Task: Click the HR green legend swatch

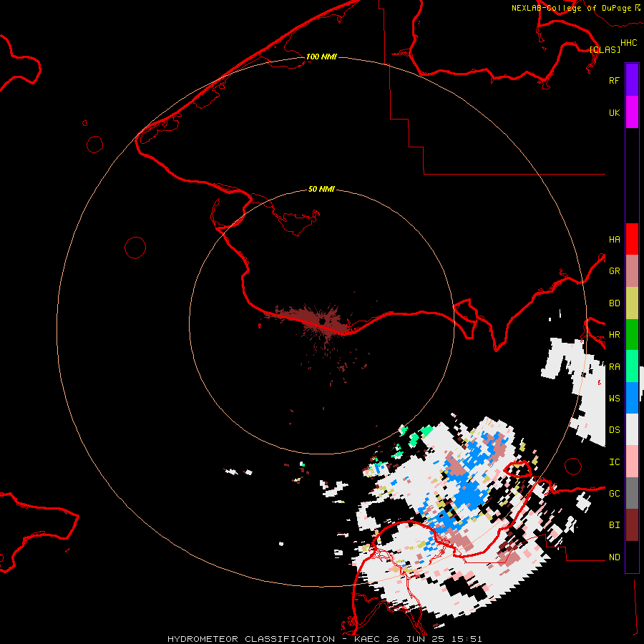Action: tap(632, 335)
